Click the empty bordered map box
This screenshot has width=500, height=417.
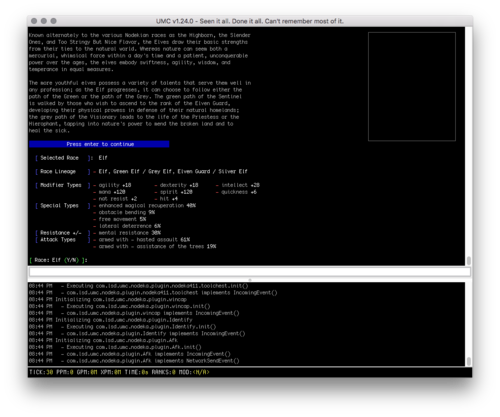pos(412,86)
